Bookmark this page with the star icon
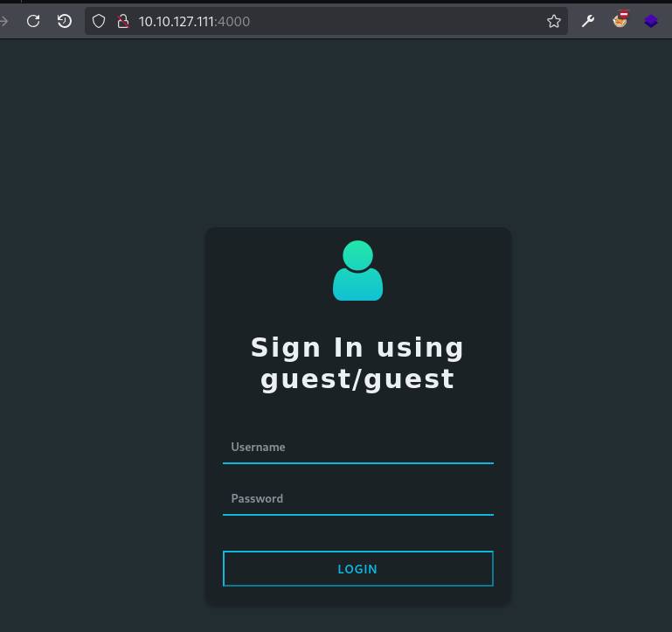This screenshot has width=672, height=632. 554,21
